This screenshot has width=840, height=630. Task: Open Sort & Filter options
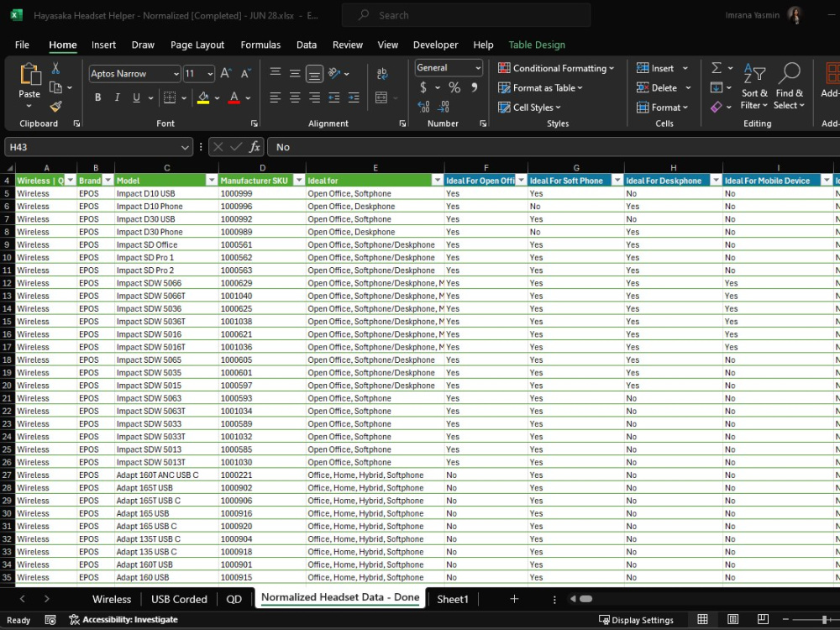coord(755,87)
